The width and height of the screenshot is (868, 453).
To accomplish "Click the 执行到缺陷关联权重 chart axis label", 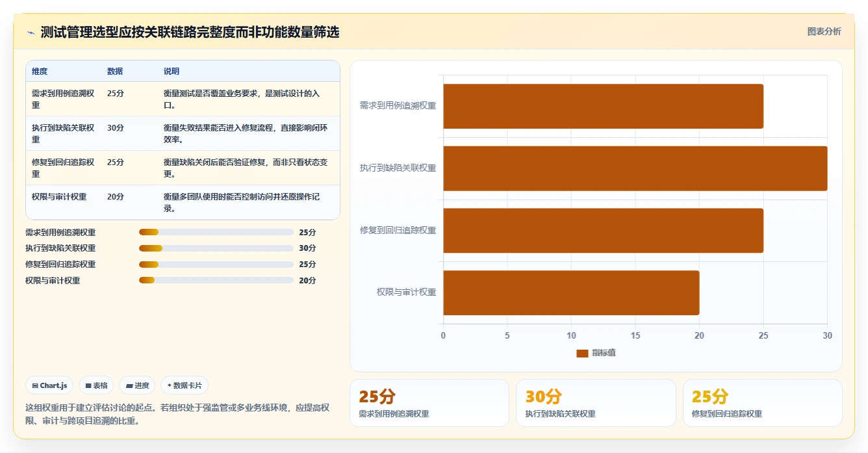I will point(398,168).
